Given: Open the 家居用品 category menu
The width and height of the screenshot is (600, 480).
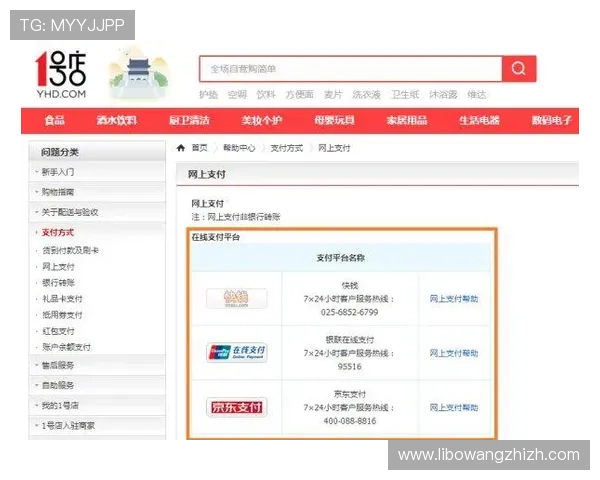Looking at the screenshot, I should pos(407,121).
